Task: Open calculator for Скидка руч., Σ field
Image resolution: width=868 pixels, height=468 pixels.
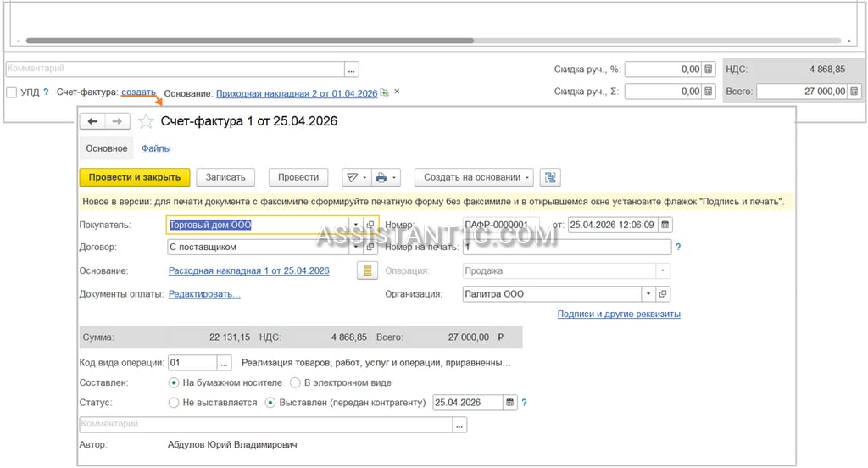Action: pyautogui.click(x=709, y=92)
